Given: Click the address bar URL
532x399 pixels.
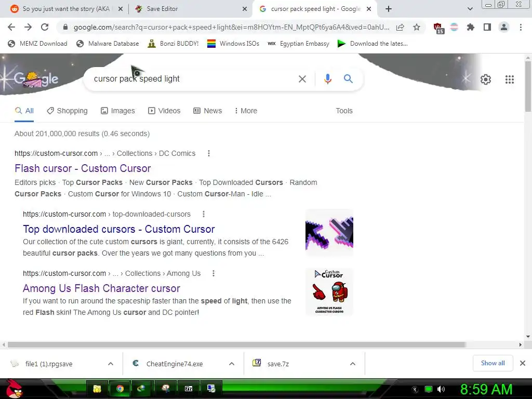Looking at the screenshot, I should click(231, 27).
